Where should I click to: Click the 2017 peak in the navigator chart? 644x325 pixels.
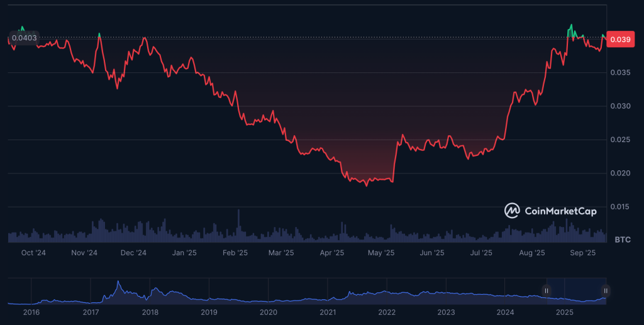pos(118,283)
